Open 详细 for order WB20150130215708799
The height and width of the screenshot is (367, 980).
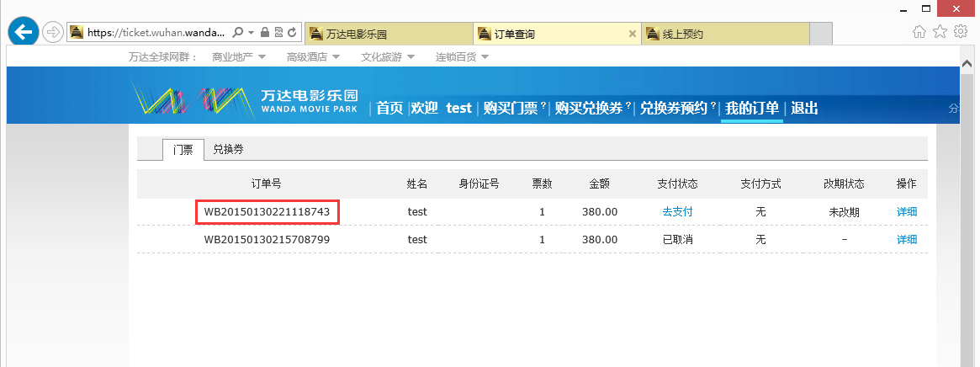907,239
